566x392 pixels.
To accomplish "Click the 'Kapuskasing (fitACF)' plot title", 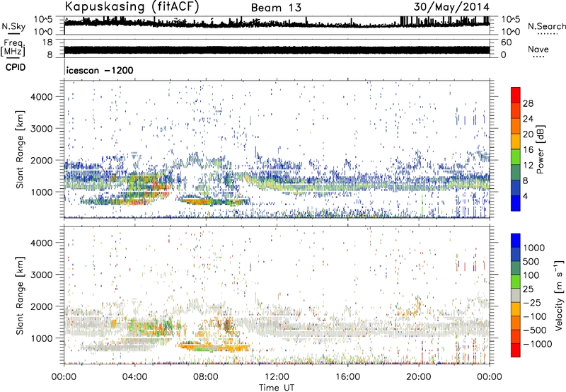I will point(132,7).
